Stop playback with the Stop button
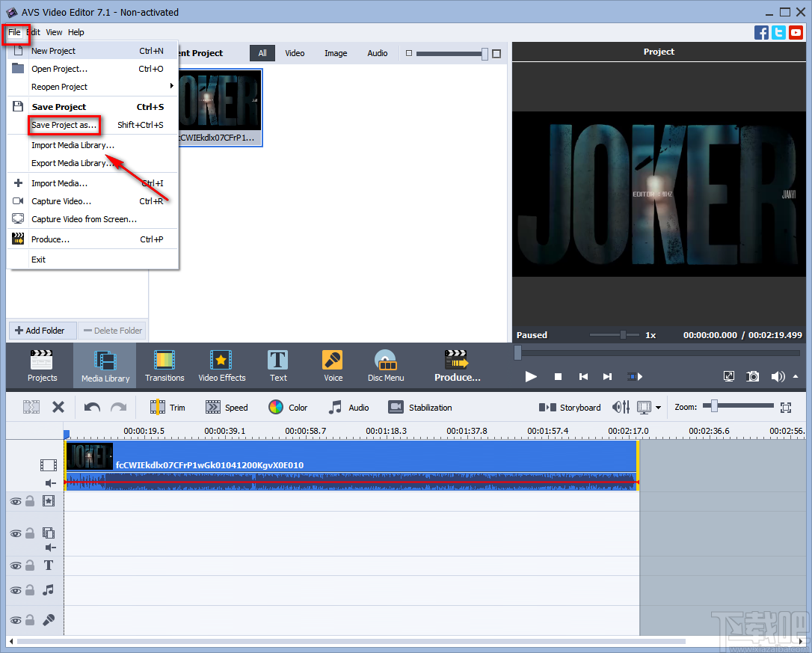812x653 pixels. (558, 377)
